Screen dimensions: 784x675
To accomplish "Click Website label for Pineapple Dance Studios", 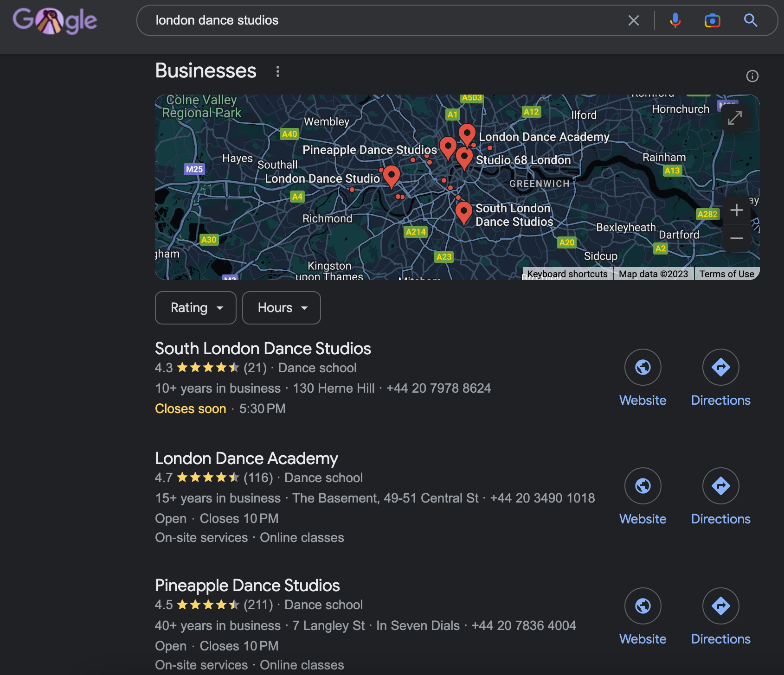I will point(643,639).
